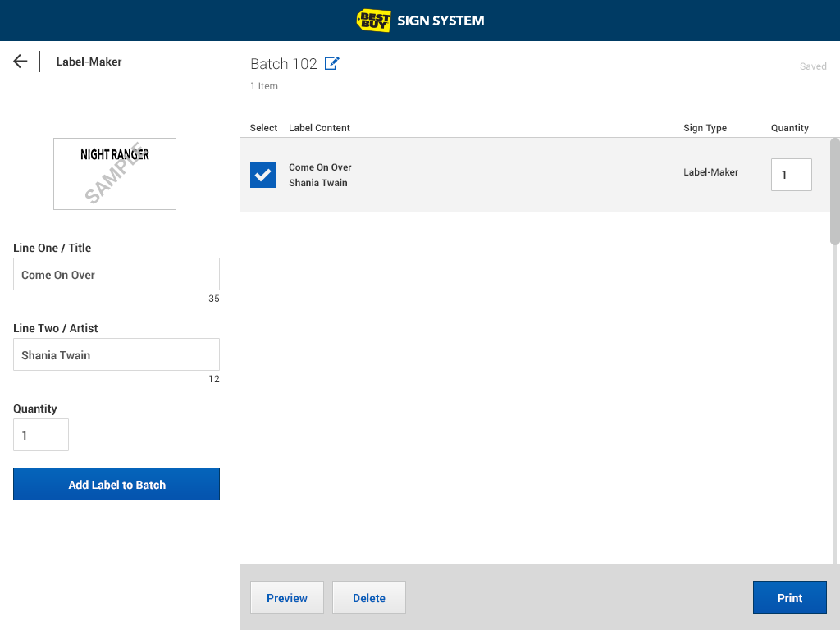Click the Best Buy logo in header
The width and height of the screenshot is (840, 630).
click(373, 21)
